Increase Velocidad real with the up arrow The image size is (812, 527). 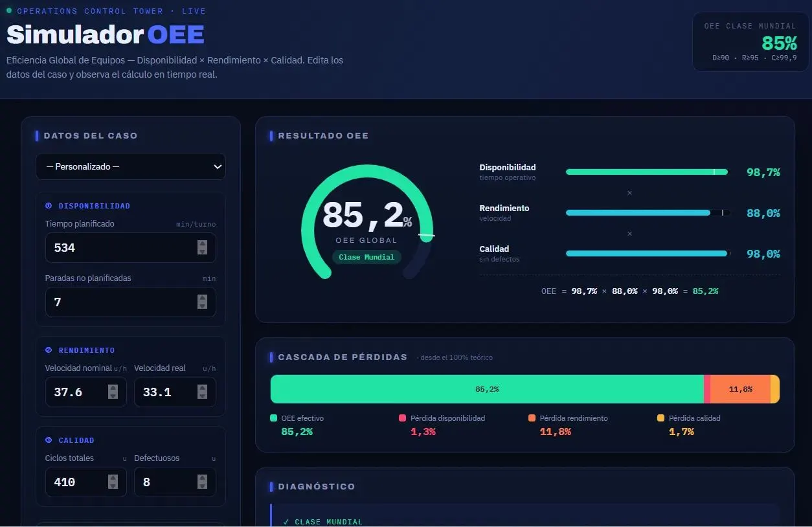(202, 388)
